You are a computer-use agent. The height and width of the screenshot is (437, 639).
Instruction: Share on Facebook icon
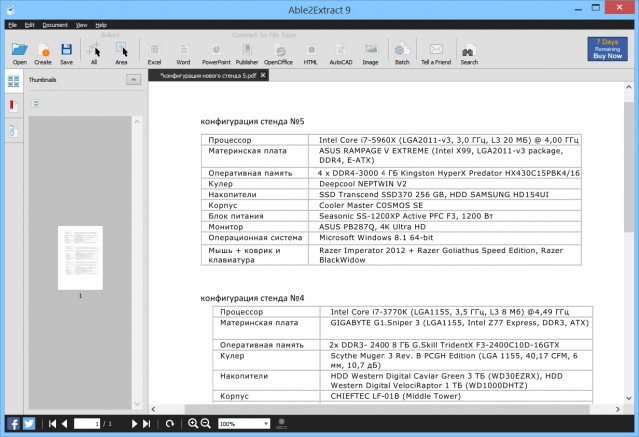point(13,424)
